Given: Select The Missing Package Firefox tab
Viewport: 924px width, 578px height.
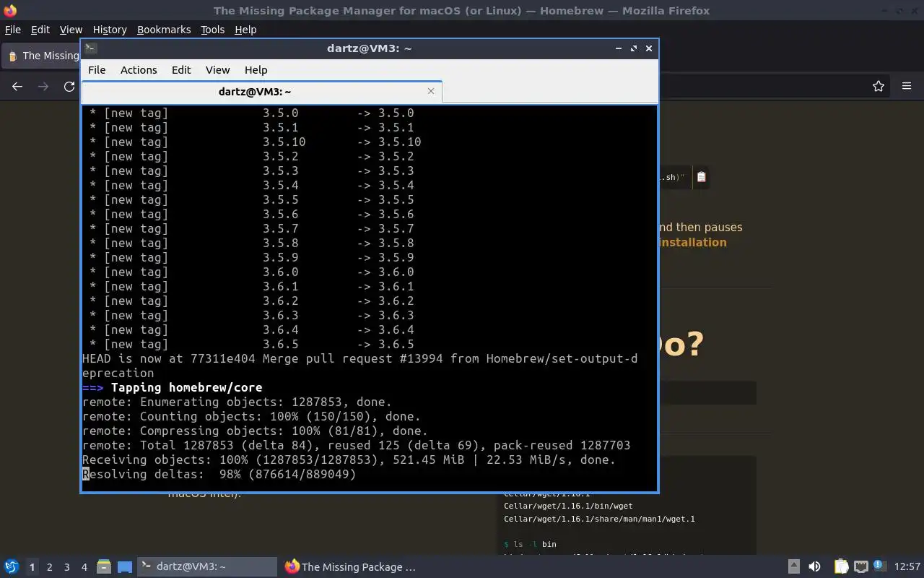Looking at the screenshot, I should [x=42, y=56].
